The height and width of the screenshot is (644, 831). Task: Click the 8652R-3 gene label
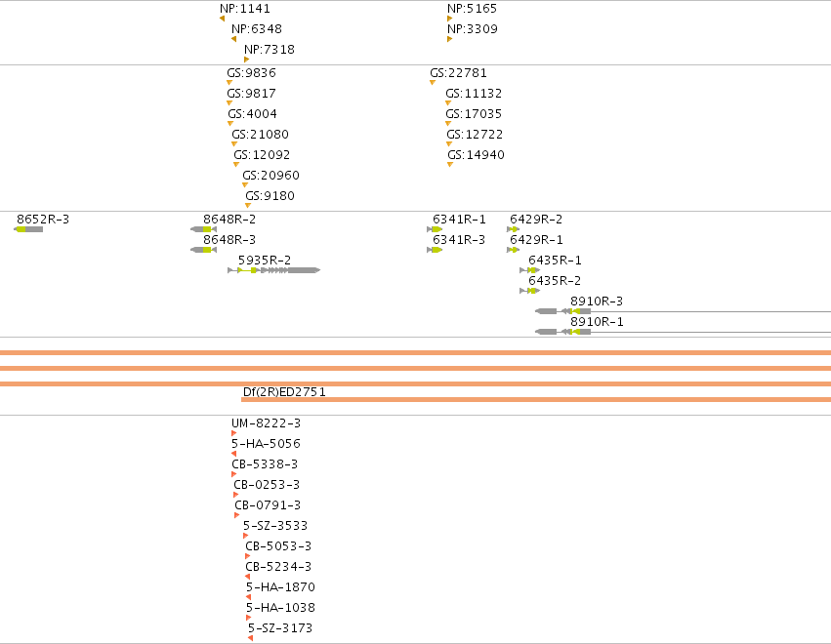coord(43,220)
